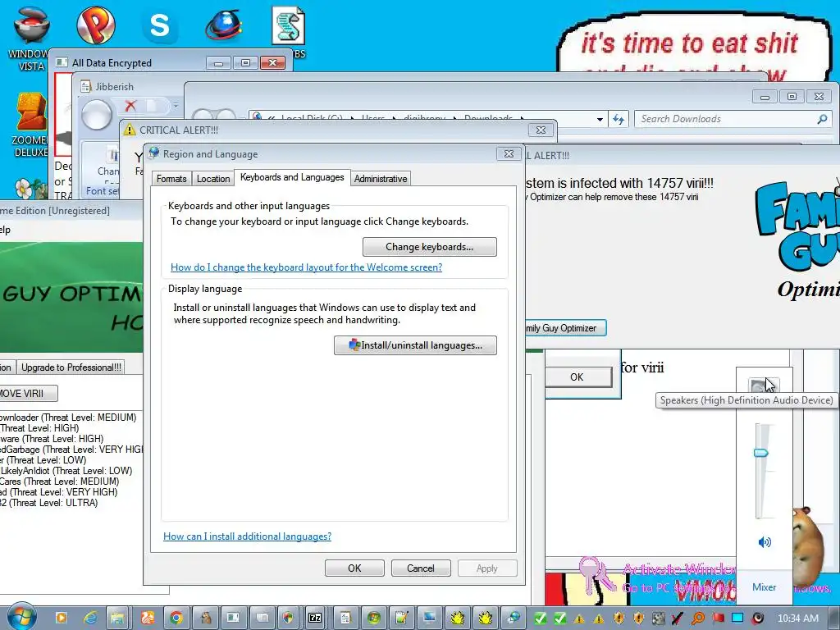
Task: Switch to the Location tab
Action: pyautogui.click(x=212, y=178)
